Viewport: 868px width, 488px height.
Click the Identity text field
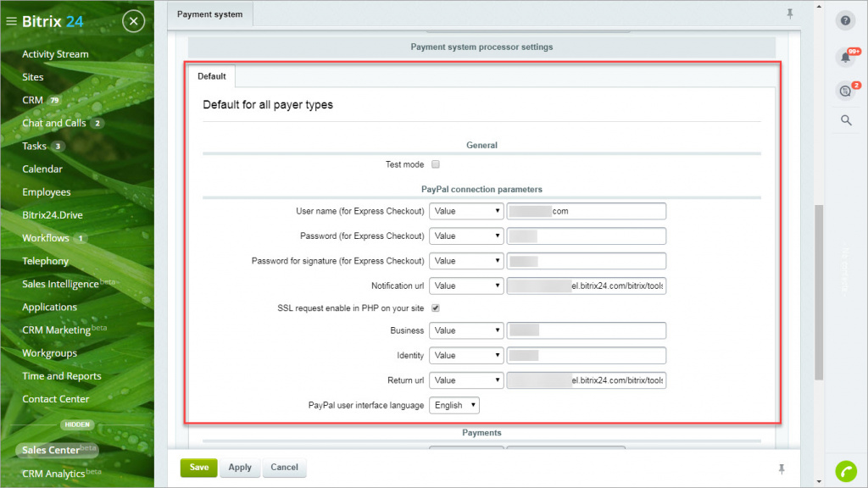[587, 356]
